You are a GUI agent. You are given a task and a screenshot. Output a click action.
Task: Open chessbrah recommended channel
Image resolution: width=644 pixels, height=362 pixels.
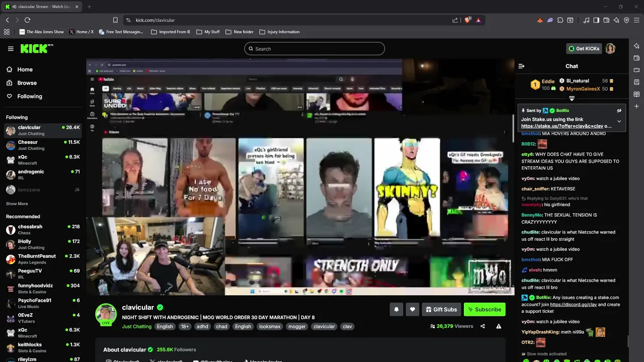coord(43,229)
